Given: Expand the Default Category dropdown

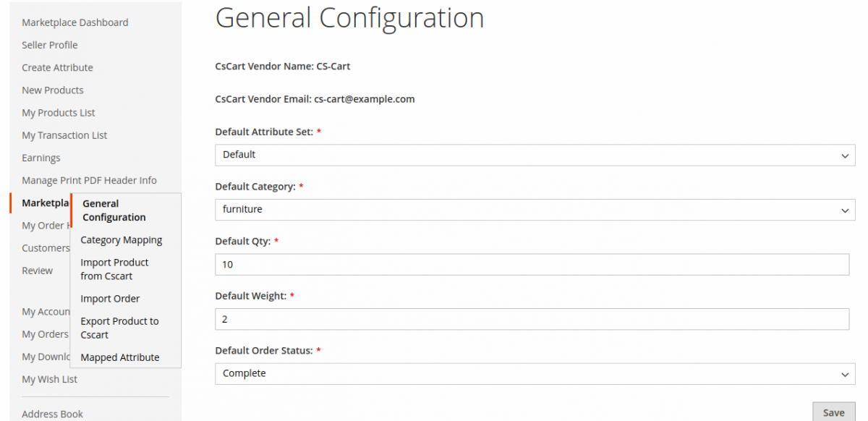Looking at the screenshot, I should tap(535, 210).
